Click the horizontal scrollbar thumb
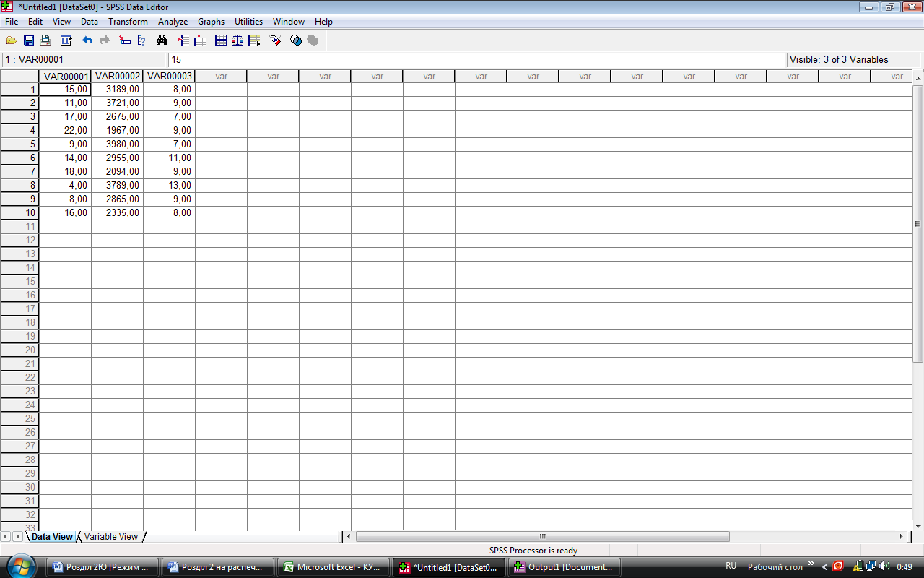Image resolution: width=924 pixels, height=578 pixels. (543, 536)
